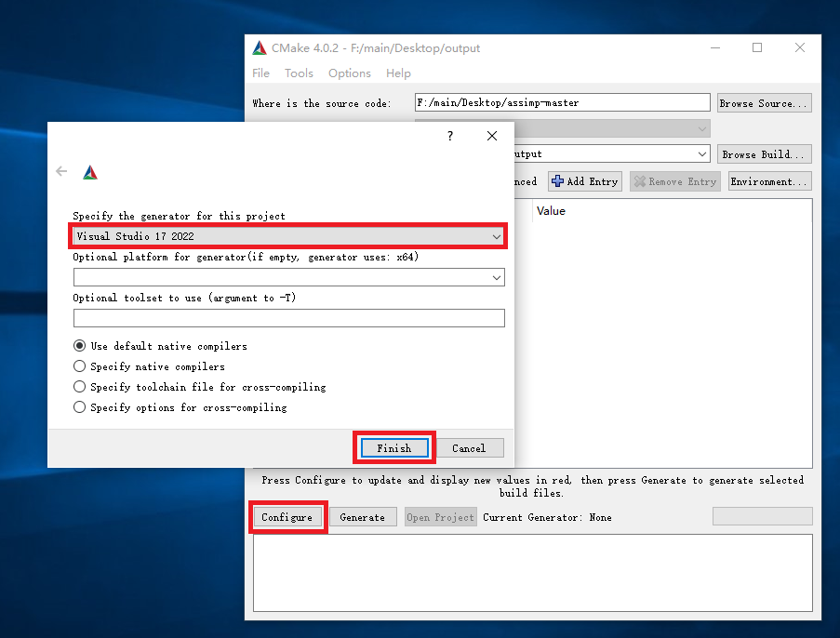Screen dimensions: 840x638
Task: Choose Specify options for cross-compiling
Action: coord(79,407)
